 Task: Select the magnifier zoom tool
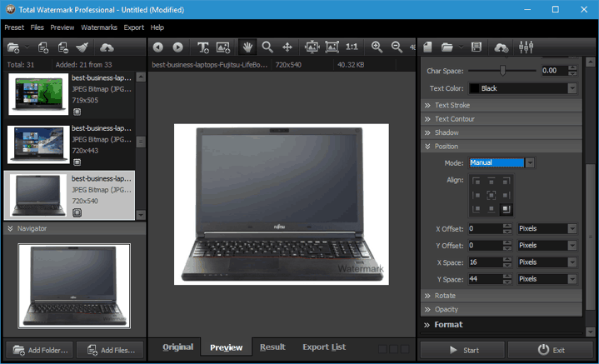tap(267, 47)
